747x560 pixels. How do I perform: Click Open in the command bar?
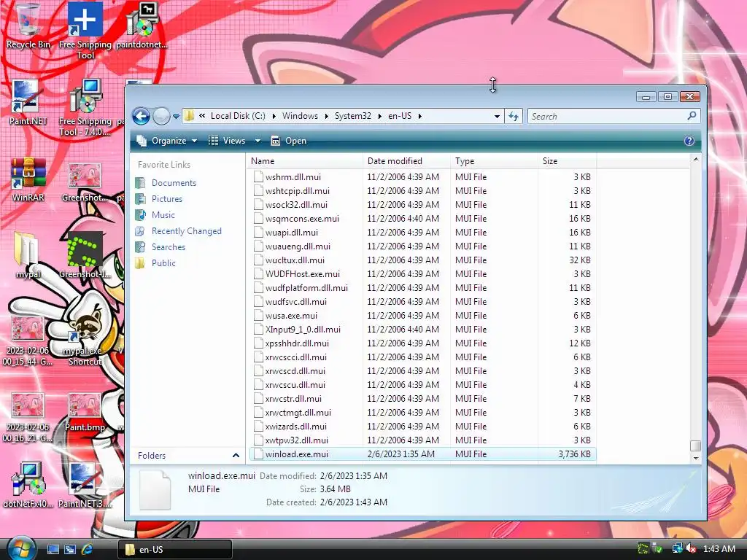(289, 141)
